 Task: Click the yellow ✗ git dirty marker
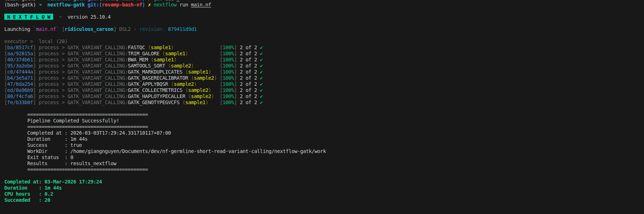tap(149, 5)
